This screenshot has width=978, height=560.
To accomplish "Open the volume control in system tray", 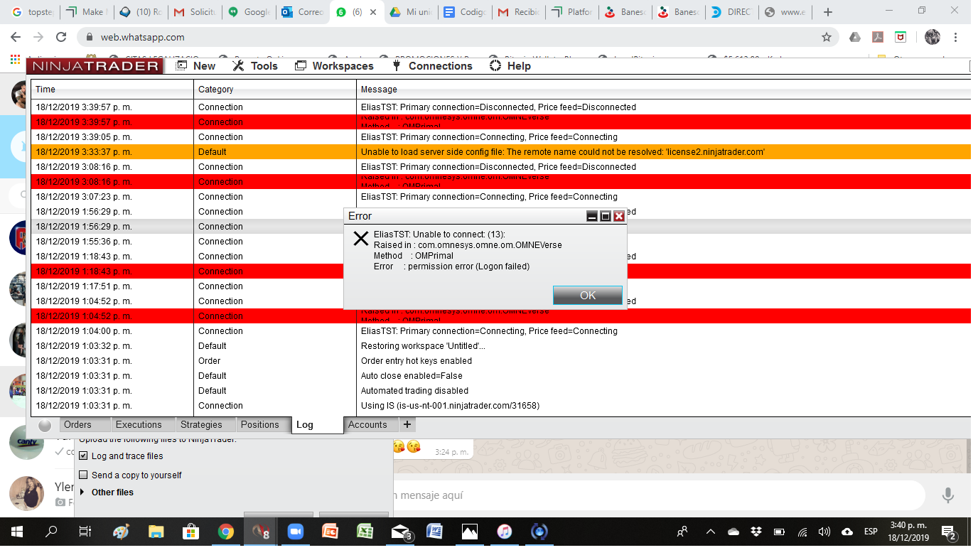I will point(824,532).
